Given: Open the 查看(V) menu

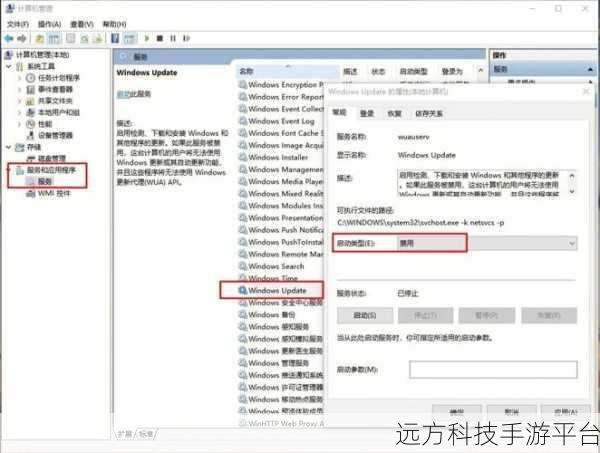Looking at the screenshot, I should point(82,24).
